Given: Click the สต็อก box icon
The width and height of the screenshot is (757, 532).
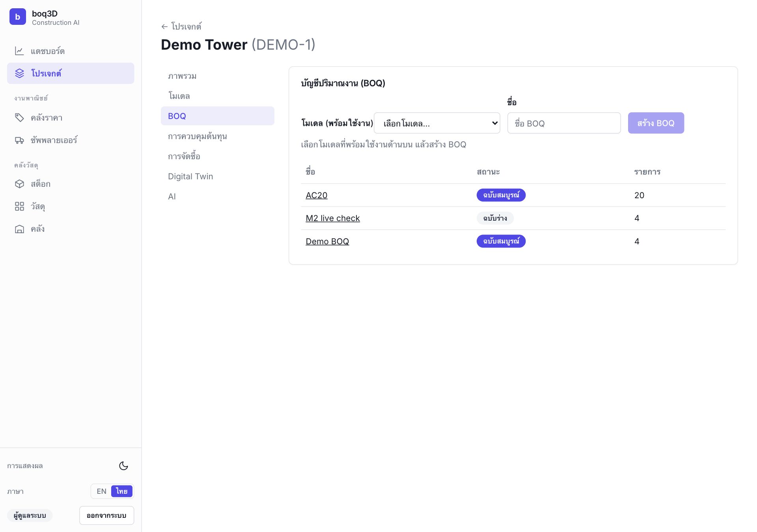Looking at the screenshot, I should (19, 184).
